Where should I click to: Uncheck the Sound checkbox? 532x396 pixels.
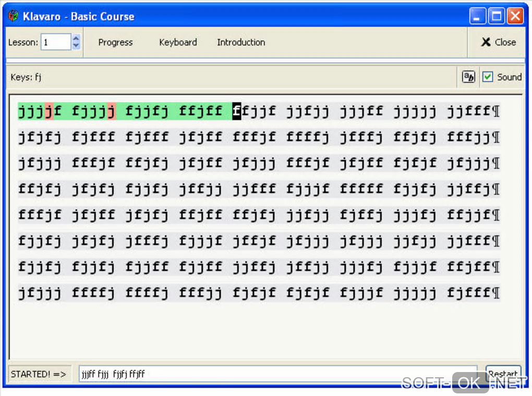point(488,77)
